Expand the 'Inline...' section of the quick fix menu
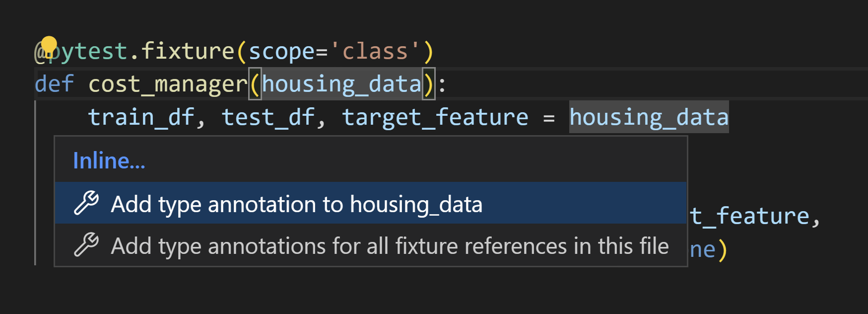868x314 pixels. point(109,160)
